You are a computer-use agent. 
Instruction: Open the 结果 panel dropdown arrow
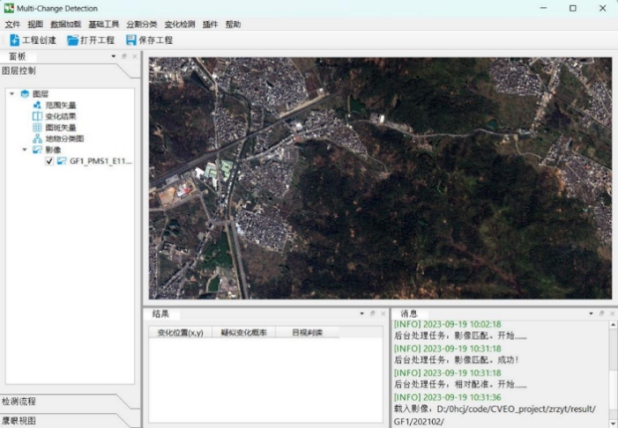coord(362,313)
